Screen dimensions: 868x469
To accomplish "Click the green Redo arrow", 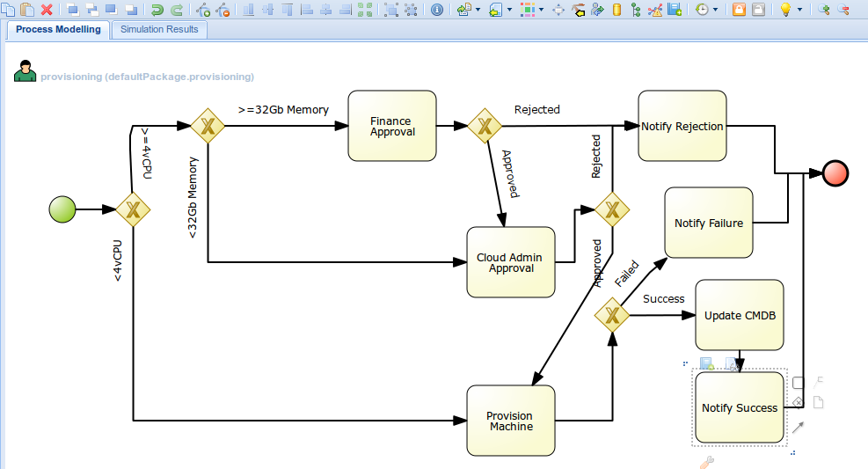I will 177,9.
